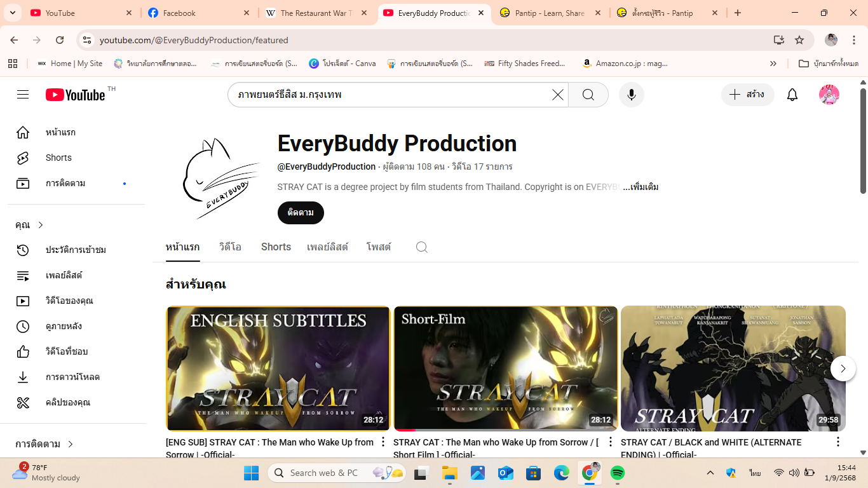The image size is (868, 488).
Task: Open tab search dropdown arrow
Action: [13, 13]
